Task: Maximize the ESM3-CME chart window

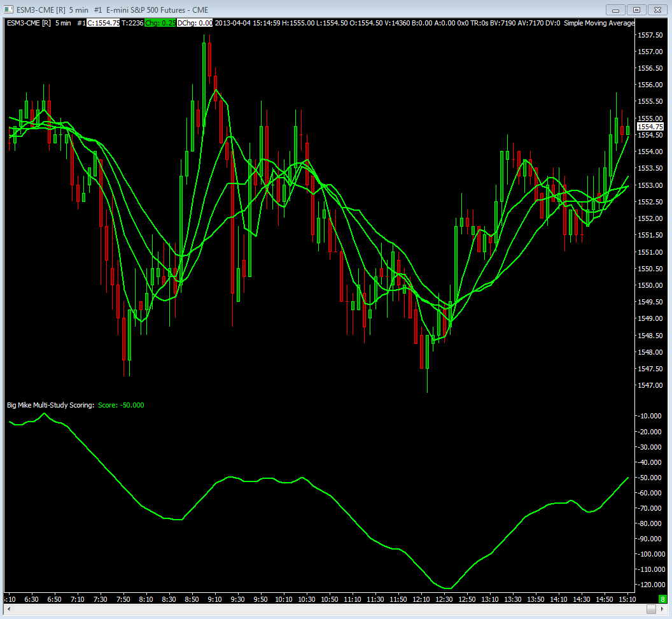Action: coord(636,10)
